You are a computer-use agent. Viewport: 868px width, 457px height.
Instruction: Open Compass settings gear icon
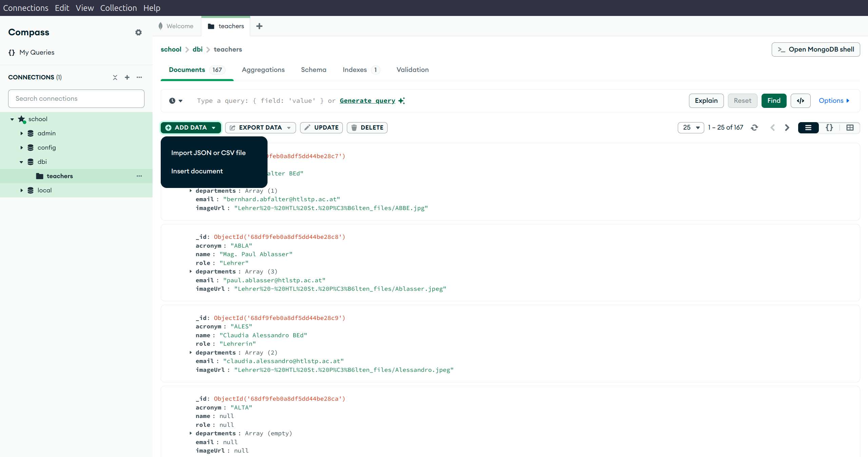coord(138,33)
